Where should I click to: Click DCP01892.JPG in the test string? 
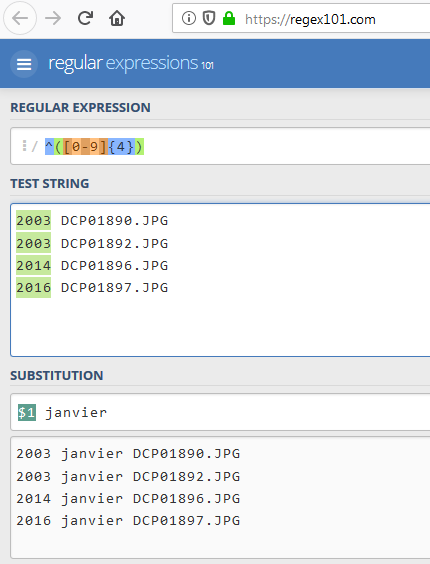point(114,244)
